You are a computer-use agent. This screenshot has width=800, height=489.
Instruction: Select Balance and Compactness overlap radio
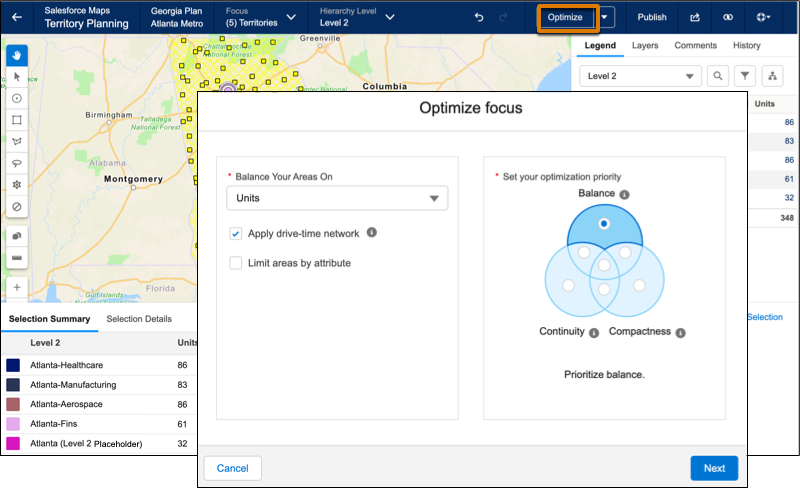[x=625, y=252]
